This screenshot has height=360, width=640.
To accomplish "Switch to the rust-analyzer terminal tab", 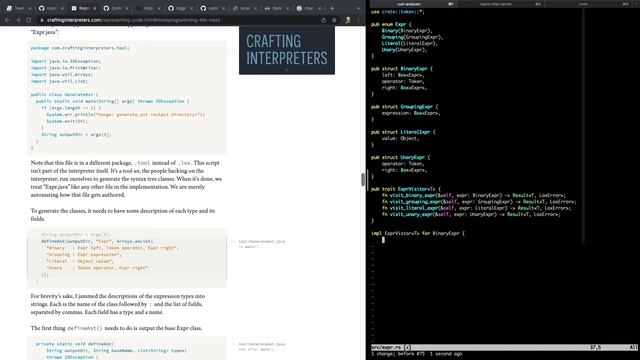I will click(412, 4).
